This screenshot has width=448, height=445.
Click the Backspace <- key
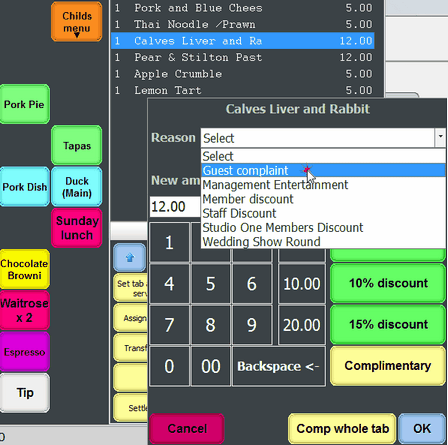(x=279, y=366)
